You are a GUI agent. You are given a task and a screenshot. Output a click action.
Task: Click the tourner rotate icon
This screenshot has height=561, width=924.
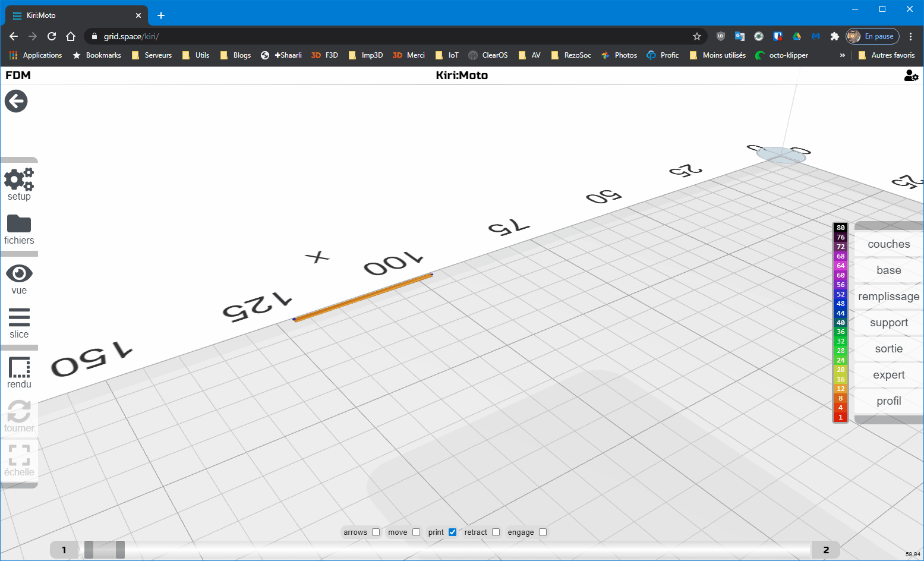pos(19,416)
